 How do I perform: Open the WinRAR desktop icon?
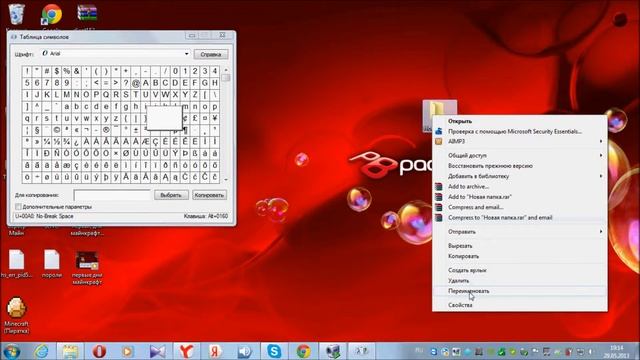pos(87,13)
